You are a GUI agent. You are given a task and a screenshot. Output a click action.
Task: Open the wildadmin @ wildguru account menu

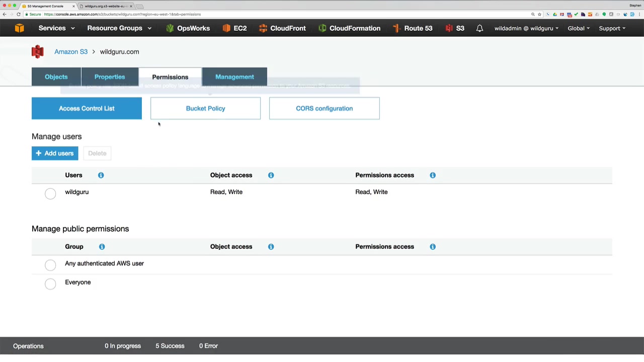tap(526, 28)
